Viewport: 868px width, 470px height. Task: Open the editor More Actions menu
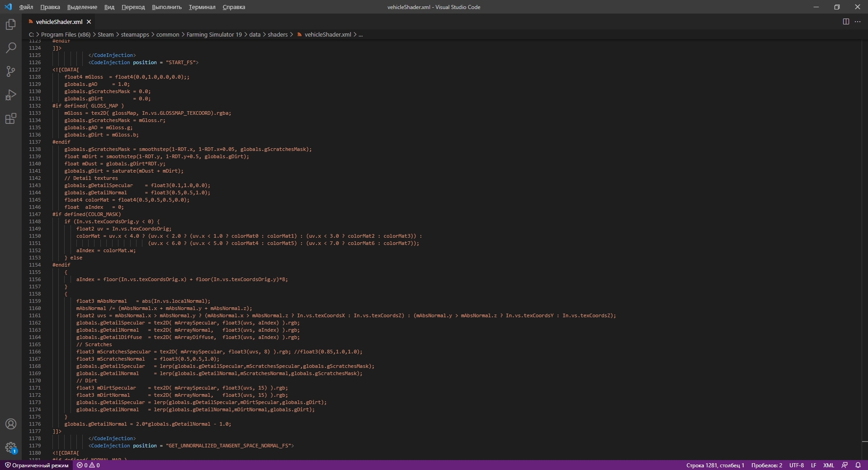point(858,22)
